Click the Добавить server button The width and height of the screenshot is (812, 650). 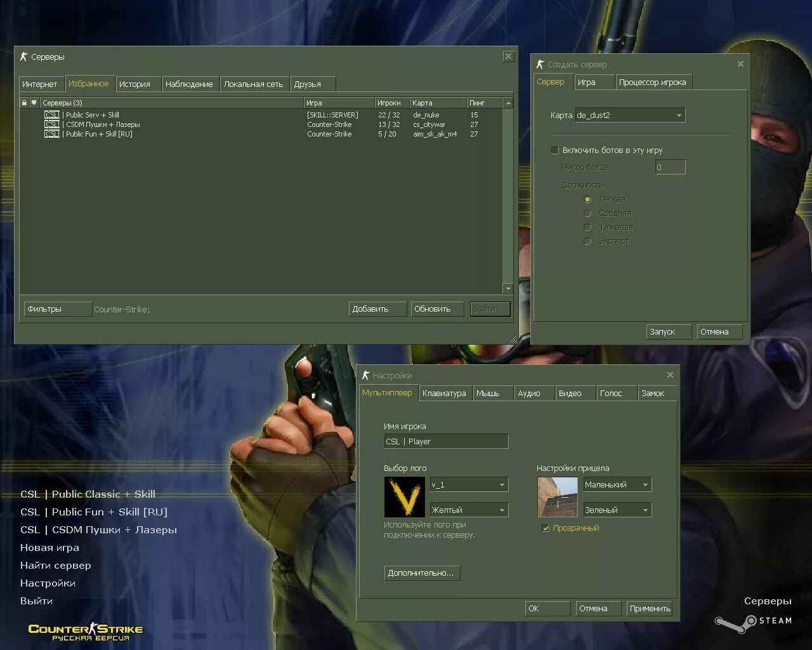(377, 309)
